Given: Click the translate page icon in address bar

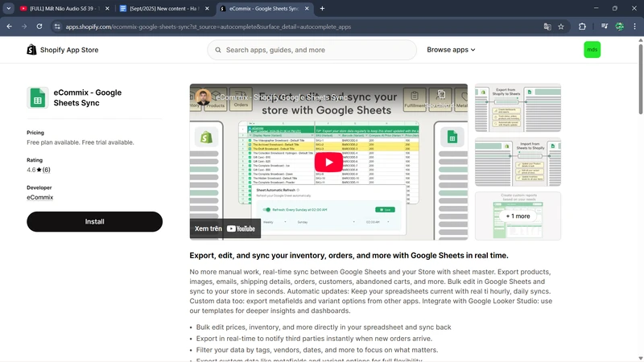Looking at the screenshot, I should (547, 27).
